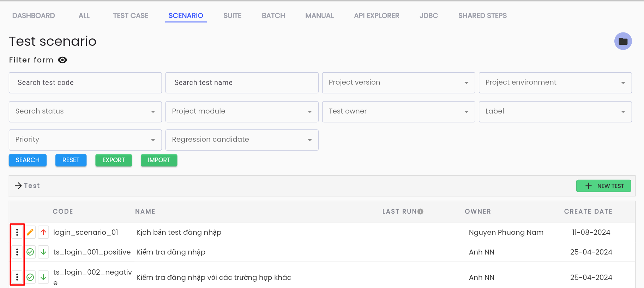644x288 pixels.
Task: Open the Project module dropdown
Action: point(242,112)
